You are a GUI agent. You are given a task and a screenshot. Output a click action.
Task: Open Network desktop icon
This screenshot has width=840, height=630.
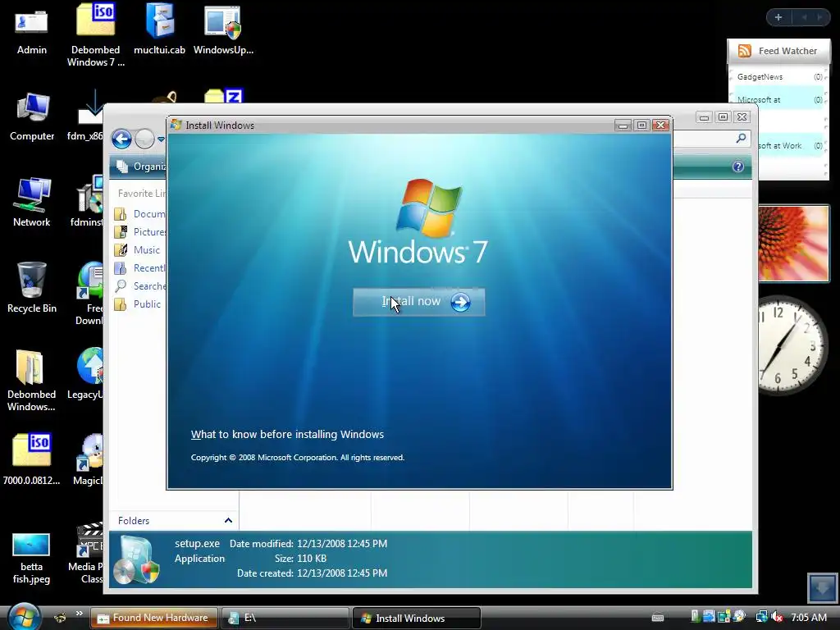click(x=32, y=203)
